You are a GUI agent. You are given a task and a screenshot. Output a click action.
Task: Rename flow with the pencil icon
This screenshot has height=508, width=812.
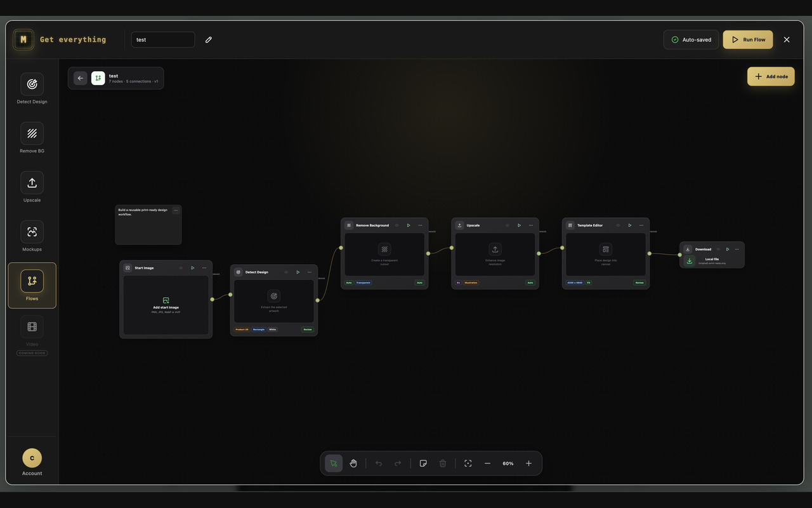pos(209,39)
